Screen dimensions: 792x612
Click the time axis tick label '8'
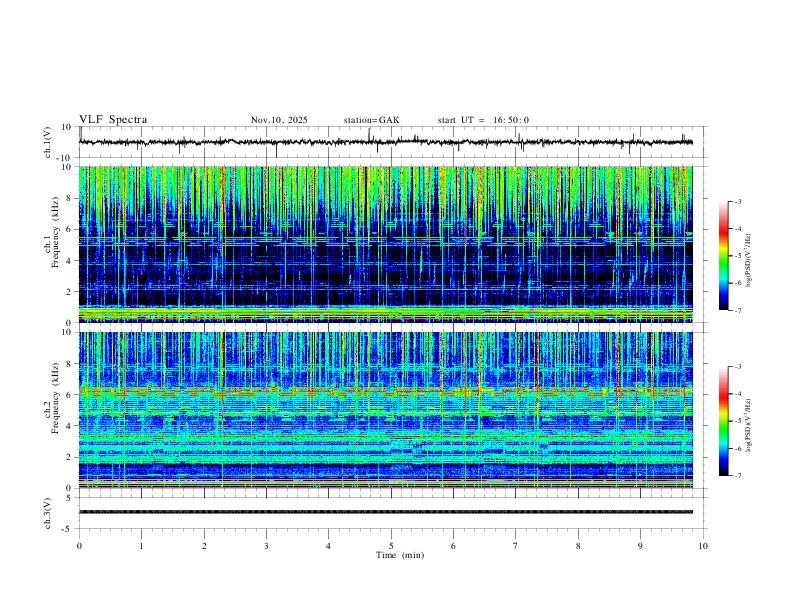pyautogui.click(x=578, y=546)
